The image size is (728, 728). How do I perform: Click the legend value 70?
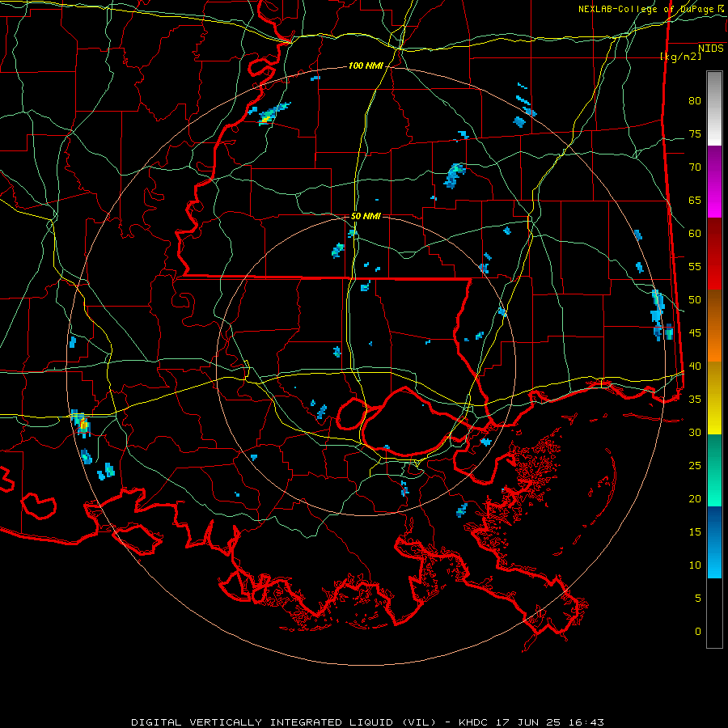pyautogui.click(x=695, y=167)
